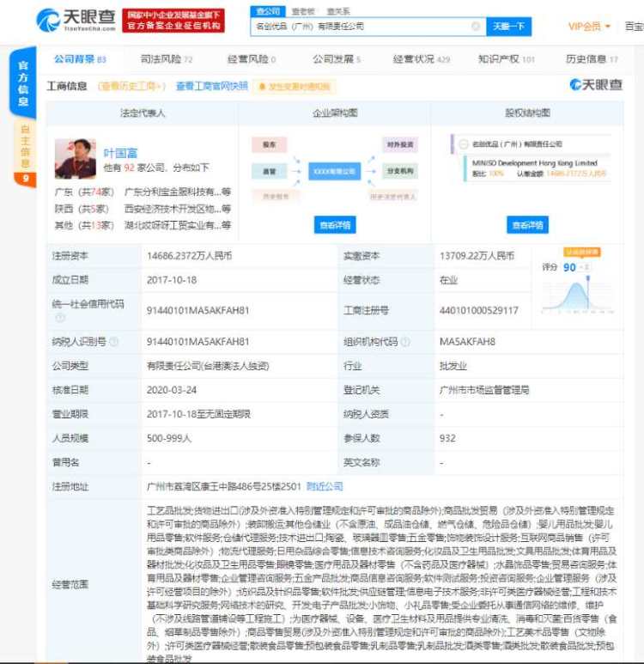
Task: Open the 查看工商官网快照 link
Action: [x=212, y=87]
